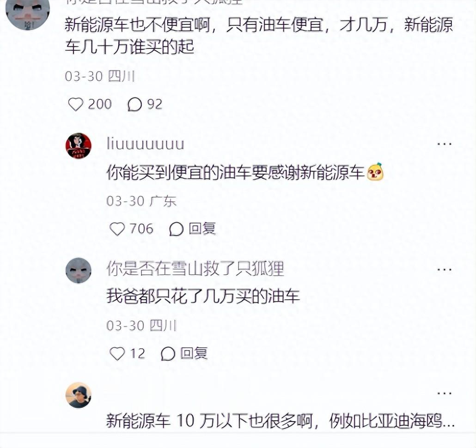Image resolution: width=476 pixels, height=448 pixels.
Task: Open the 92 replies comment icon
Action: coord(134,105)
